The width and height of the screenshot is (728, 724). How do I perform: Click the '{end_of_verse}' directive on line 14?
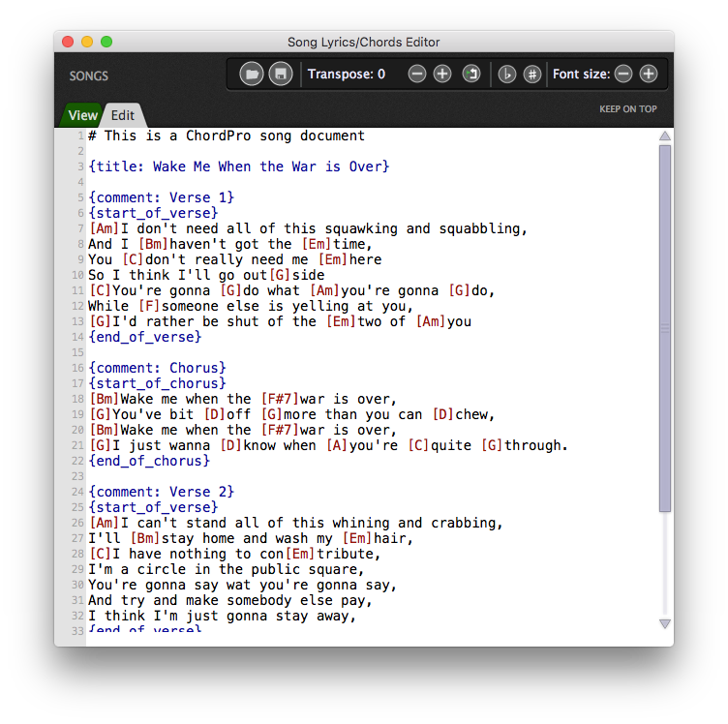pos(145,337)
